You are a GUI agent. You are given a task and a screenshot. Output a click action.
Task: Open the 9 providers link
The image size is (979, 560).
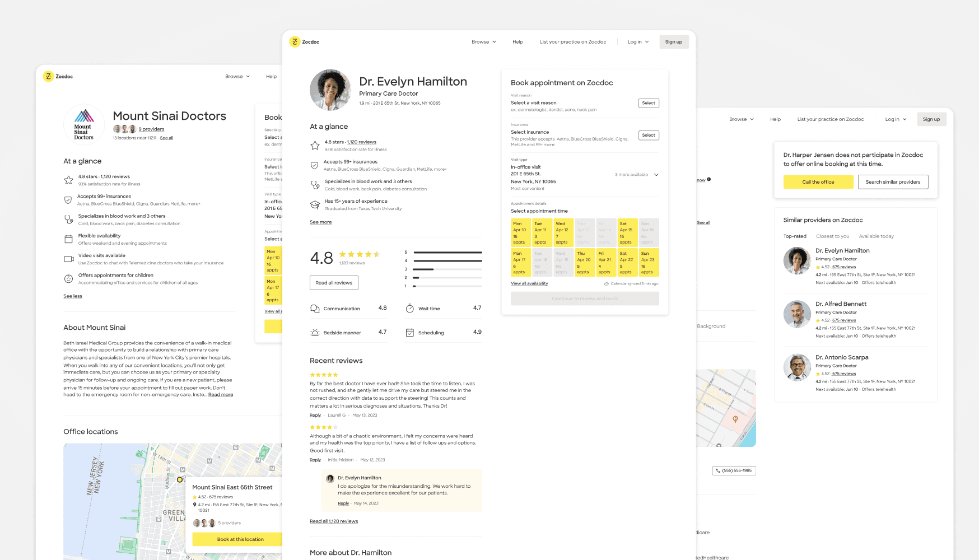pos(151,129)
